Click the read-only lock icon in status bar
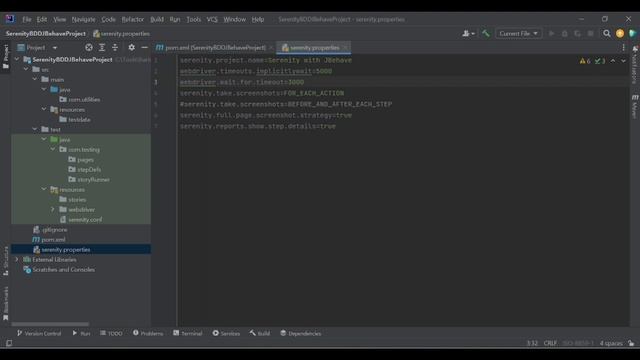The image size is (640, 360). 631,343
